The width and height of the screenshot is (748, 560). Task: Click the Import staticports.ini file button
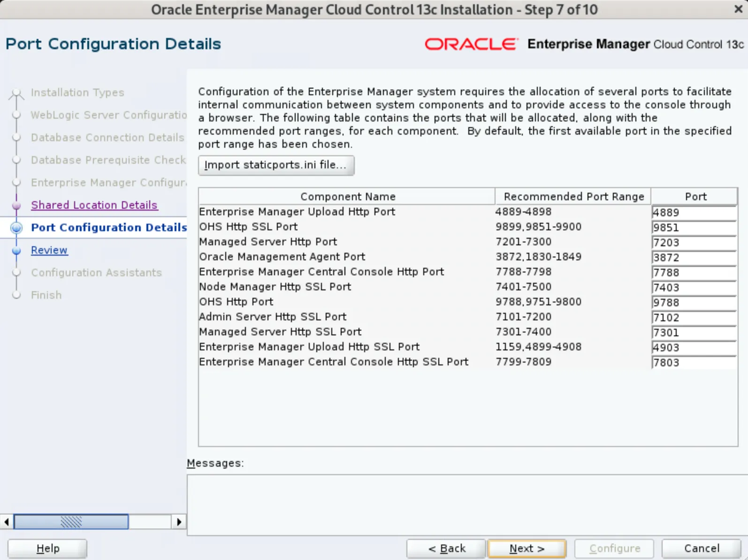pyautogui.click(x=276, y=165)
